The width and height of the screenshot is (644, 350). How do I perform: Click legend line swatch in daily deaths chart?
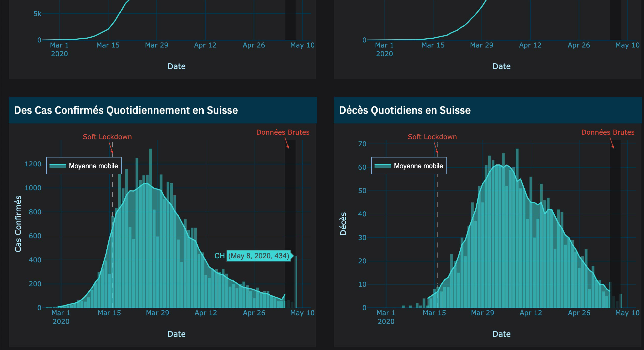click(383, 166)
